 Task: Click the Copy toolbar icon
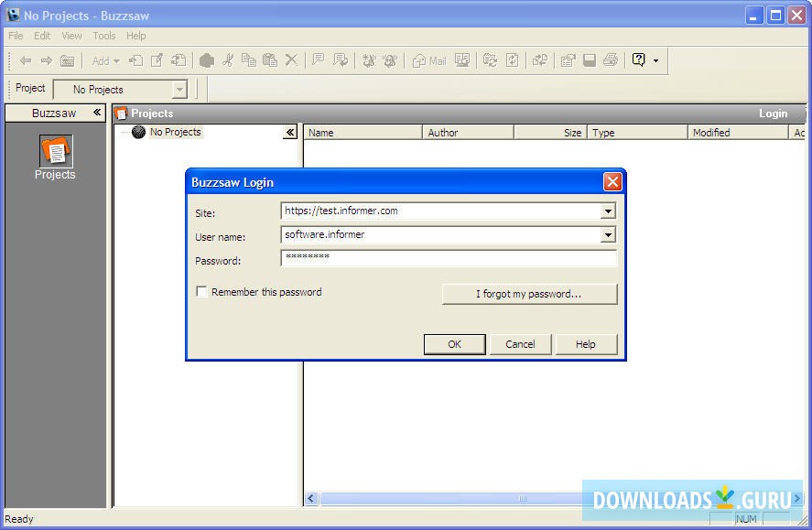(249, 60)
